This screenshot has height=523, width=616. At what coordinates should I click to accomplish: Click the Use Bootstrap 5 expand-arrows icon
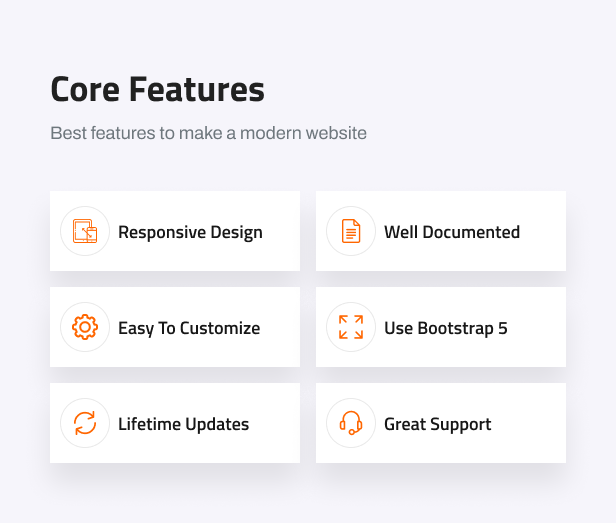pyautogui.click(x=351, y=327)
